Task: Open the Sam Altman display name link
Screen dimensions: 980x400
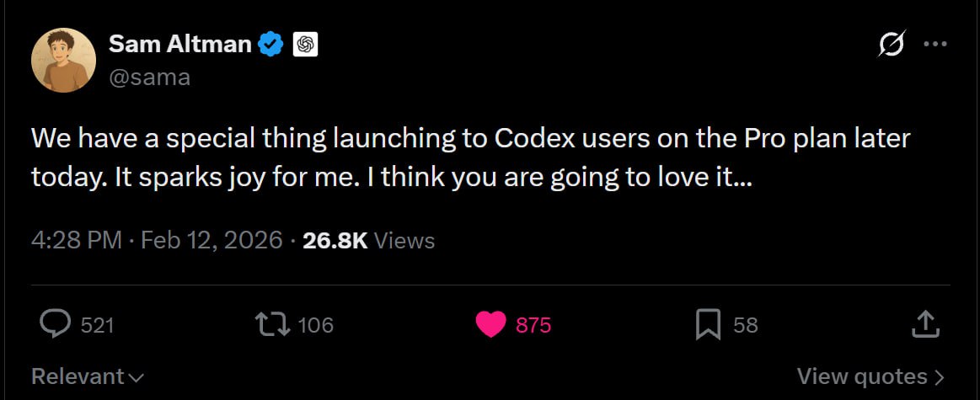Action: click(x=179, y=44)
